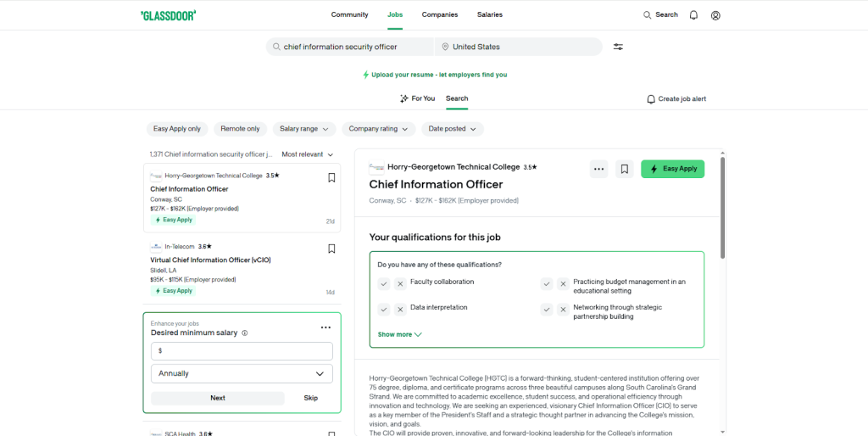Click Create job alert
The width and height of the screenshot is (868, 436).
point(676,99)
